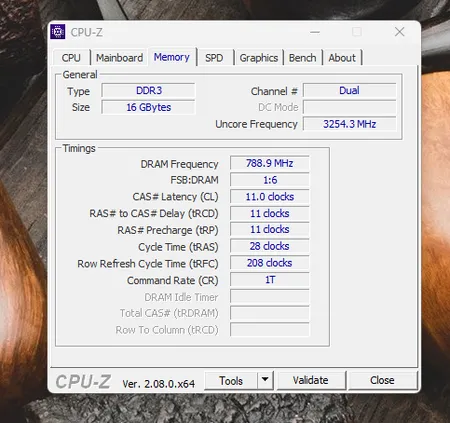Minimize the CPU-Z window
The height and width of the screenshot is (423, 450).
(315, 32)
